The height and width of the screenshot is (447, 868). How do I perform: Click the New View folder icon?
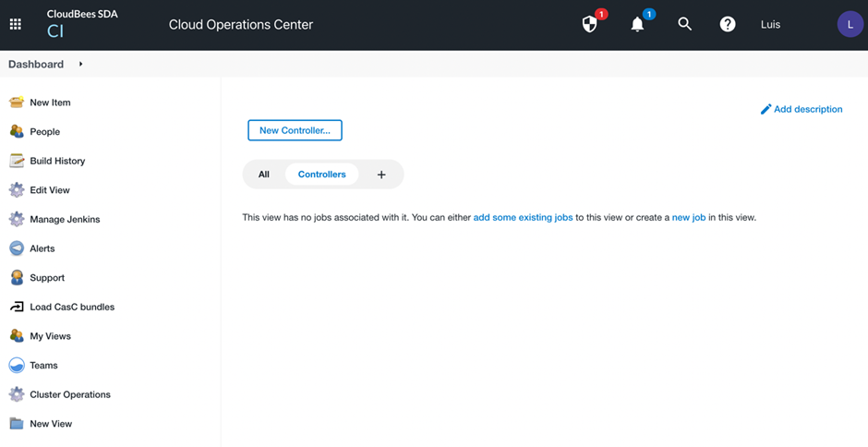pyautogui.click(x=17, y=424)
